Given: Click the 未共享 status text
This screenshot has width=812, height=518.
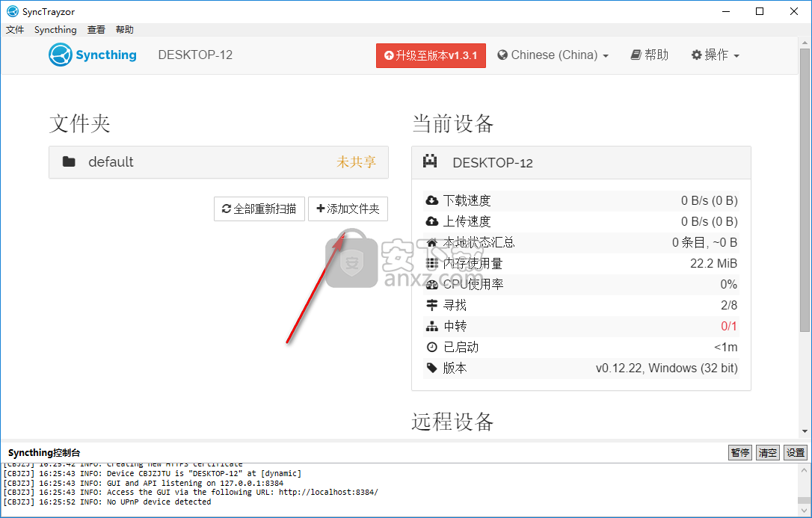Looking at the screenshot, I should coord(357,162).
